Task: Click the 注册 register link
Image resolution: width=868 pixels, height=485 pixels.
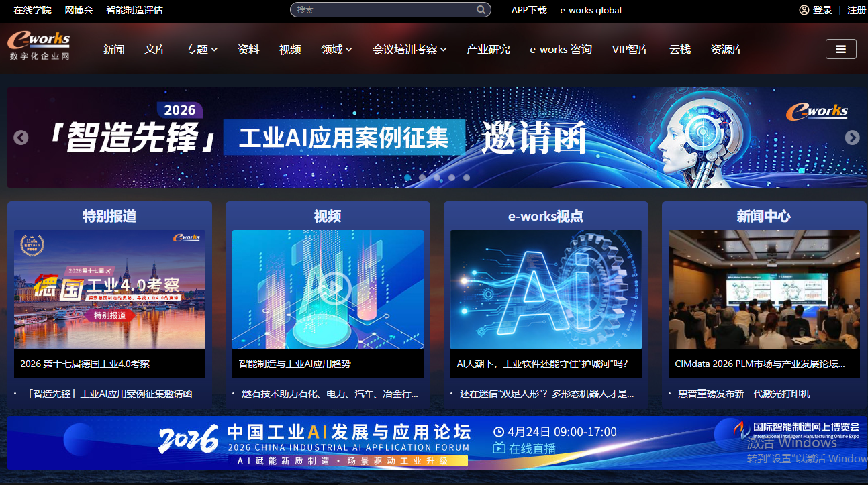Action: (857, 10)
